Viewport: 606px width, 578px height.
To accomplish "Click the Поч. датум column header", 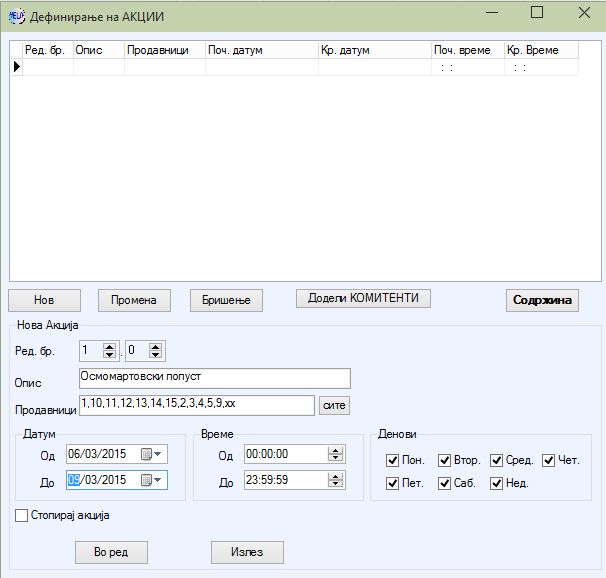I will coord(262,50).
